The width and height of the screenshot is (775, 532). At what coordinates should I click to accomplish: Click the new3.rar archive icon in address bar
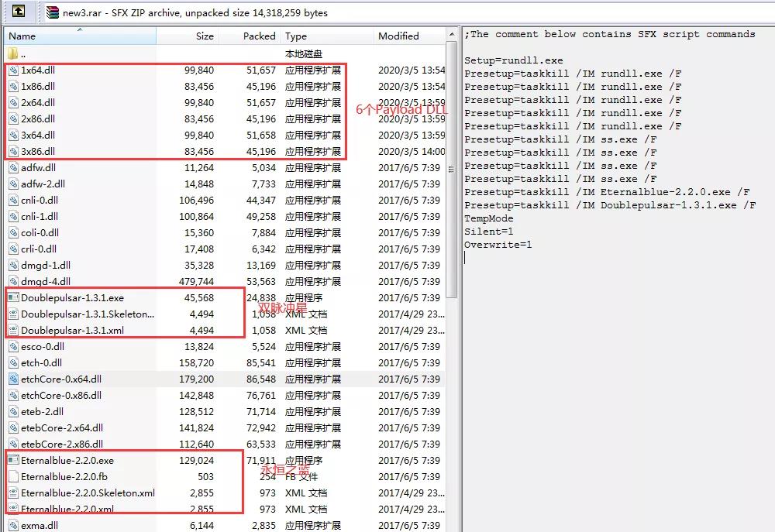pyautogui.click(x=53, y=12)
